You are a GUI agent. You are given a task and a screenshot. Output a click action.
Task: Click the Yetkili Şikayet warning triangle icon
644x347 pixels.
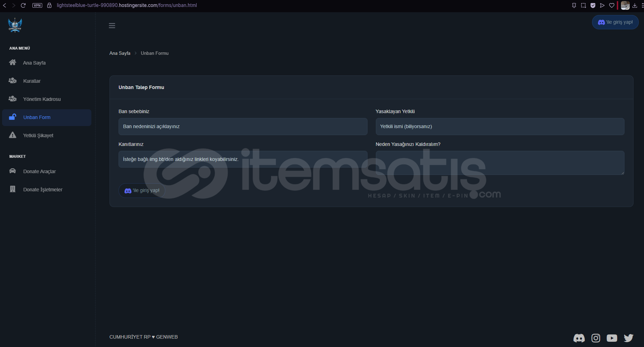click(x=13, y=135)
